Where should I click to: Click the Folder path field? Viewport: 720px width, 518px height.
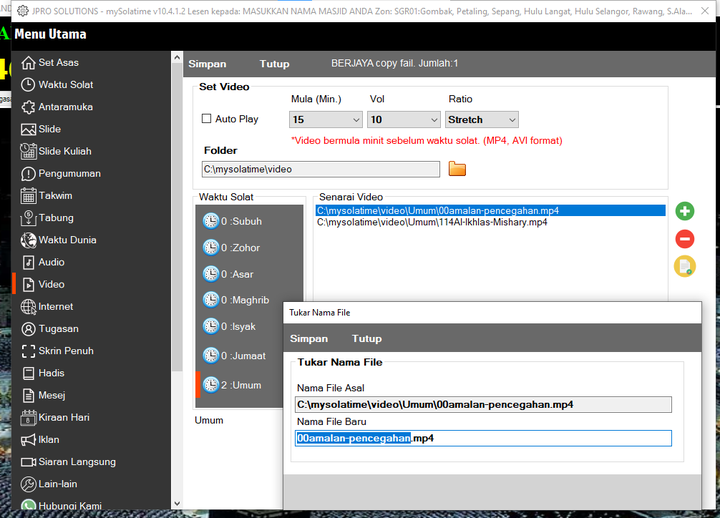click(321, 169)
